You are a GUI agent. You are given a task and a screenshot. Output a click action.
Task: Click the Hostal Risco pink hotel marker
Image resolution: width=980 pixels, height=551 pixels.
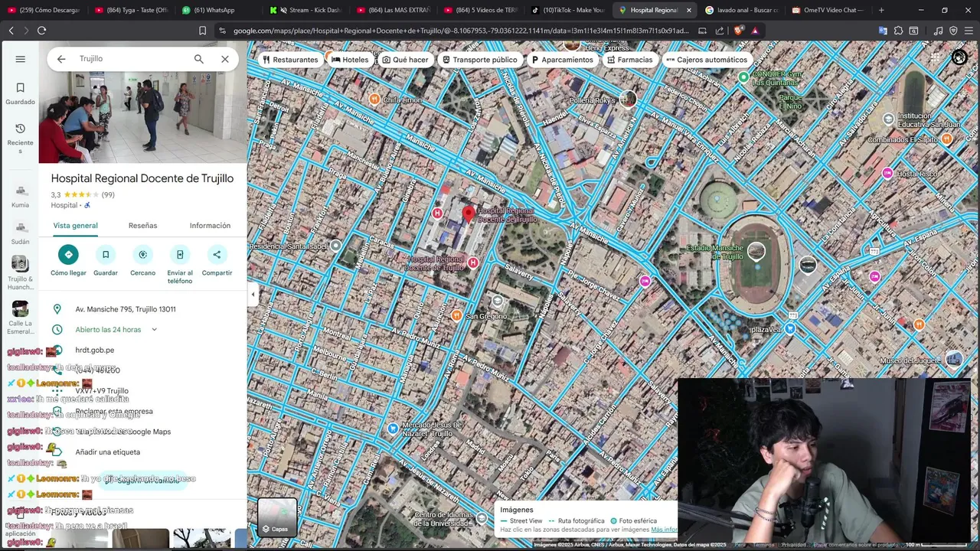pos(887,174)
